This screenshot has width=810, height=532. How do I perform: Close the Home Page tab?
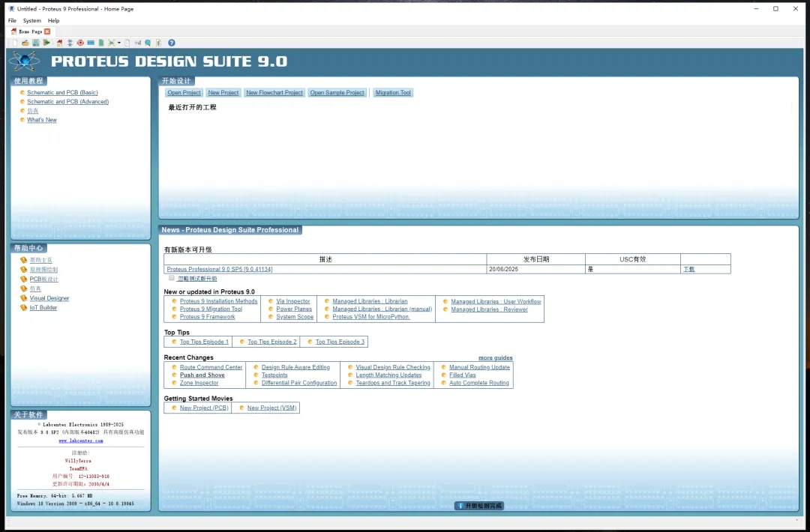[x=47, y=31]
